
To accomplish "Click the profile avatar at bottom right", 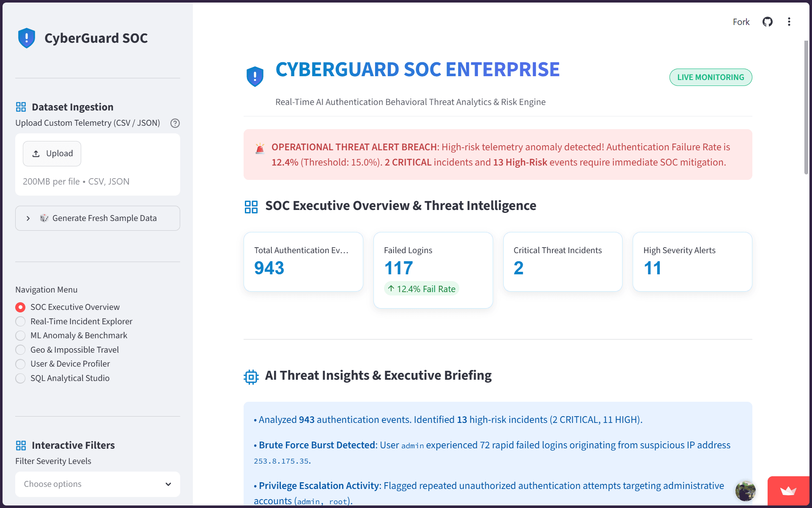I will point(746,491).
